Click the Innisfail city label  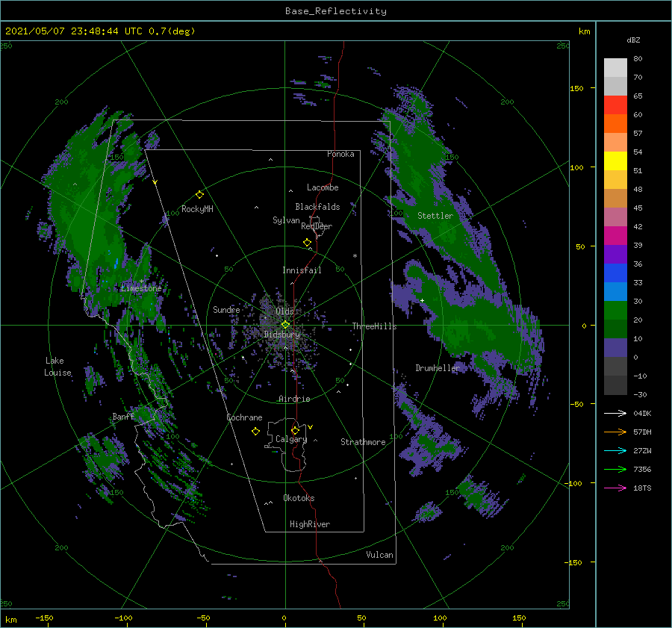pyautogui.click(x=302, y=270)
